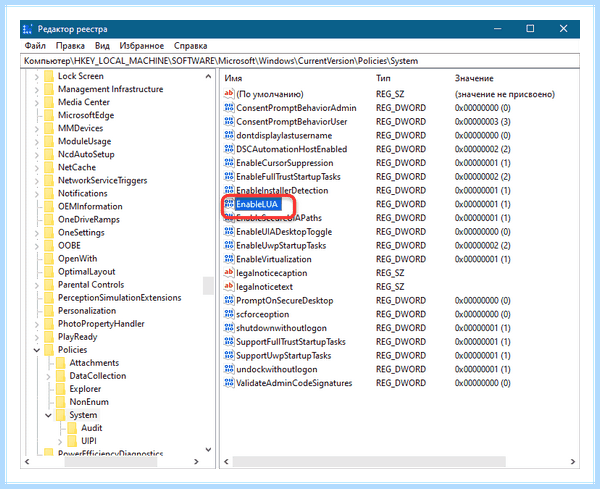
Task: Open the Справка menu
Action: pyautogui.click(x=191, y=46)
